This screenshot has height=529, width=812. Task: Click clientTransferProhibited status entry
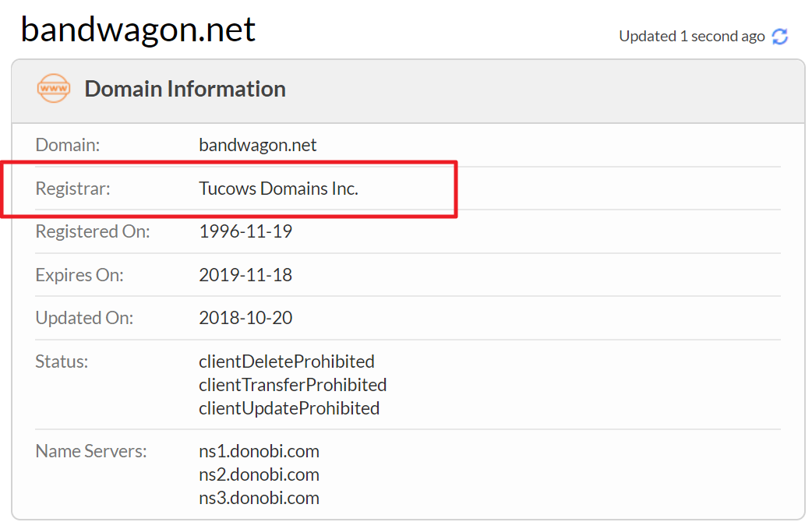(x=293, y=385)
